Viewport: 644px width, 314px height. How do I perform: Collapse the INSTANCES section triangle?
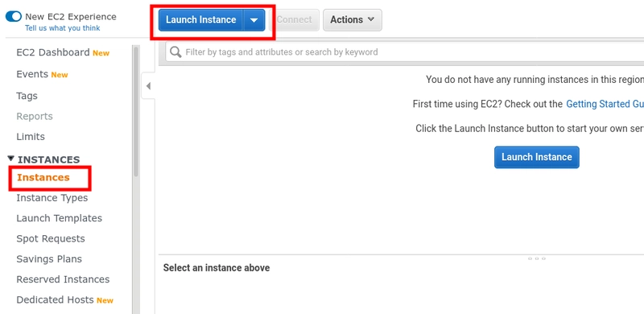click(11, 159)
